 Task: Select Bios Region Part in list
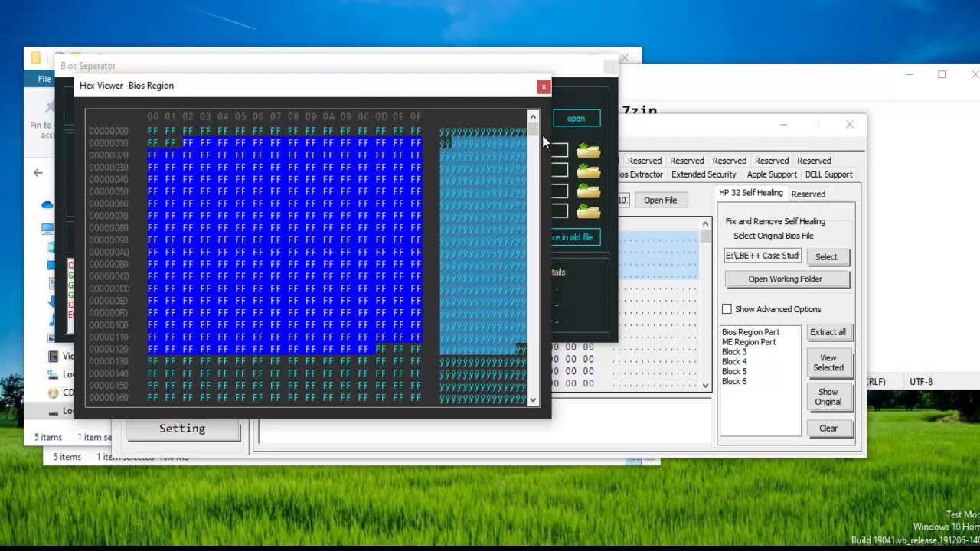click(x=750, y=332)
